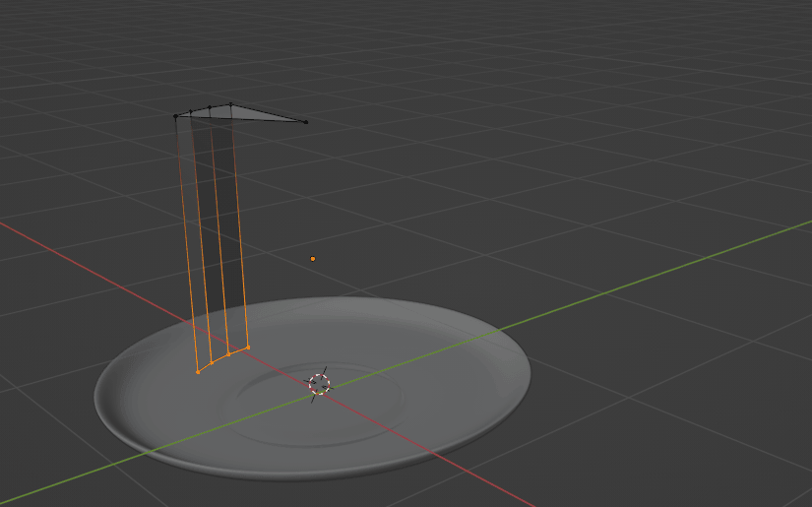Select the third top vertex from left
Image resolution: width=812 pixels, height=507 pixels.
click(209, 108)
